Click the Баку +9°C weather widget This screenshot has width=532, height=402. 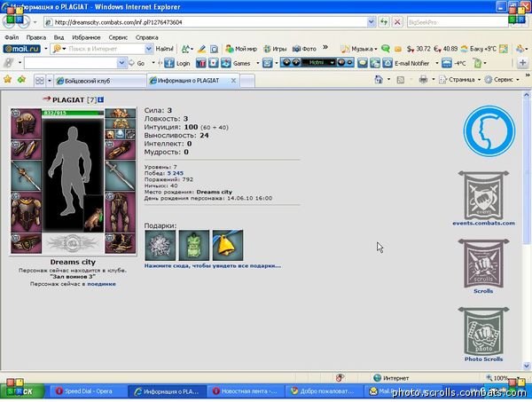tap(479, 49)
